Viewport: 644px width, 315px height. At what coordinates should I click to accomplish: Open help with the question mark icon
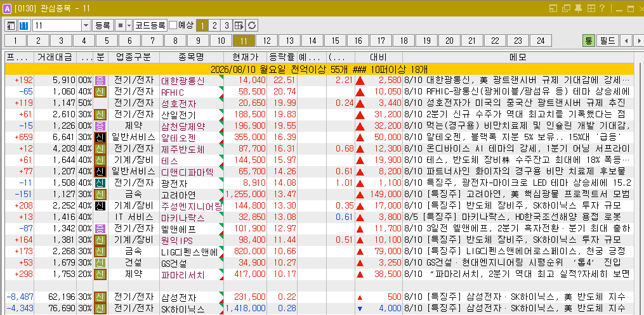tap(603, 9)
